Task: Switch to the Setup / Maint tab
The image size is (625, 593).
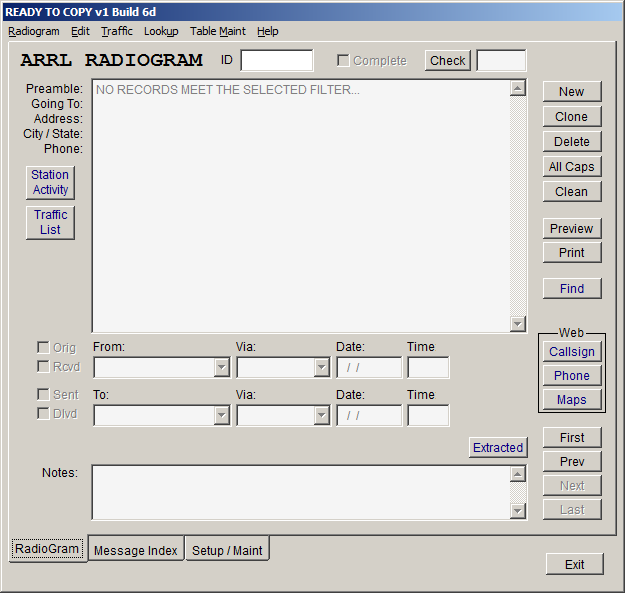Action: click(227, 550)
